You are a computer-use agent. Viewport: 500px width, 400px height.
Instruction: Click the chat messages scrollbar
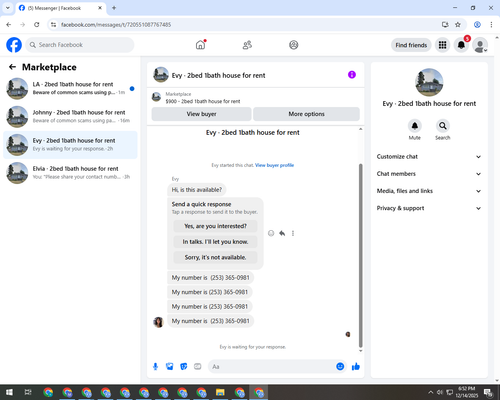[360, 255]
